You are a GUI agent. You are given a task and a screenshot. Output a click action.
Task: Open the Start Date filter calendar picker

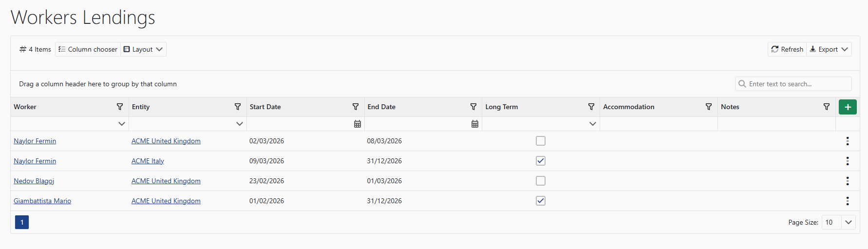pyautogui.click(x=357, y=124)
